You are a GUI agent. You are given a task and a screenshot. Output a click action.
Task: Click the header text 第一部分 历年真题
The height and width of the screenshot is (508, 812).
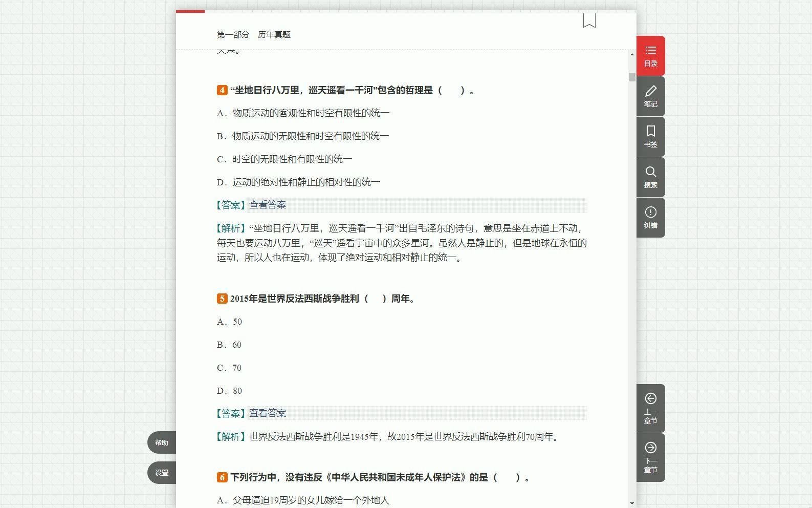254,34
